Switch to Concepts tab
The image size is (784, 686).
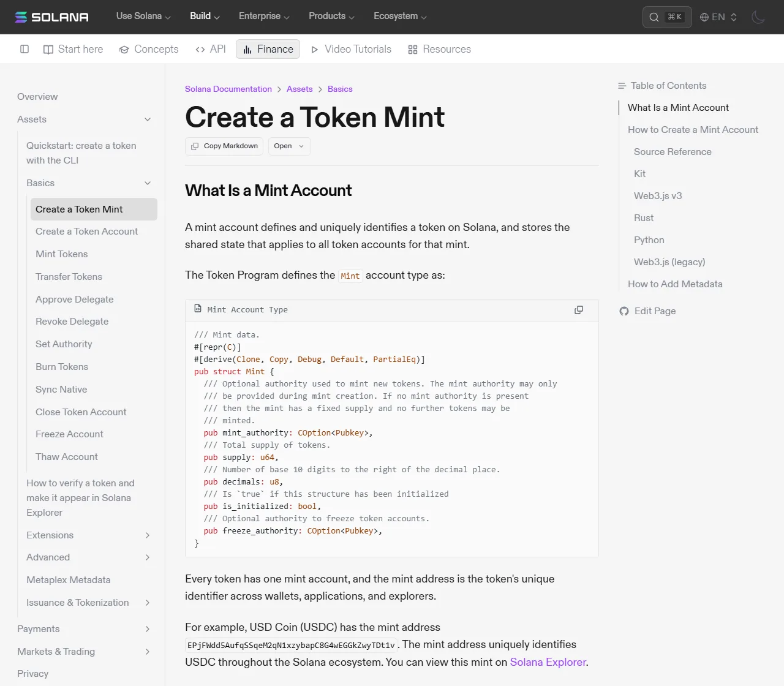[149, 49]
